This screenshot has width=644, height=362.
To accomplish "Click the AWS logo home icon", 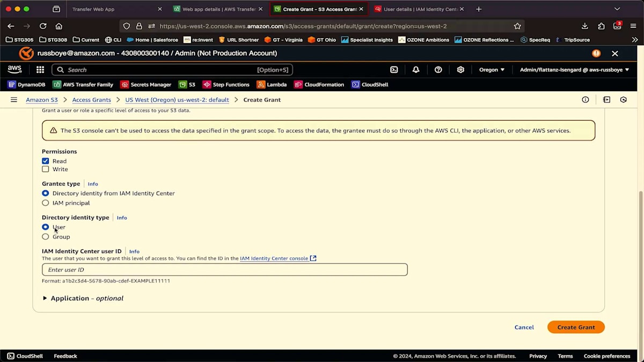I will coord(14,70).
